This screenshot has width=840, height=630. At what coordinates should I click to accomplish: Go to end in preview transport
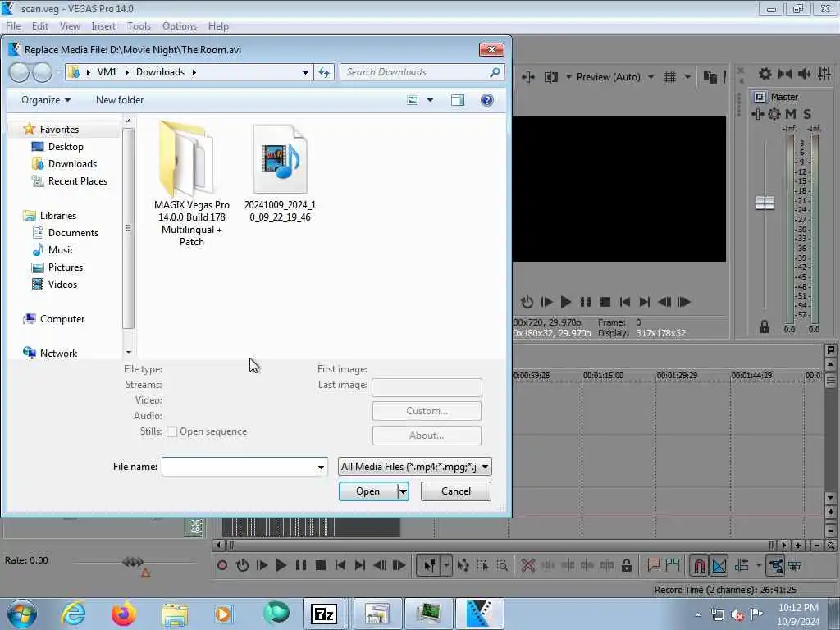[x=645, y=302]
